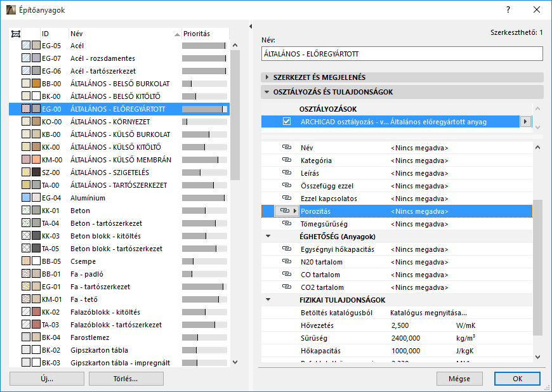Screen dimensions: 552x392
Task: Open the classification arrow for Általános előregyártott anyag
Action: (525, 121)
